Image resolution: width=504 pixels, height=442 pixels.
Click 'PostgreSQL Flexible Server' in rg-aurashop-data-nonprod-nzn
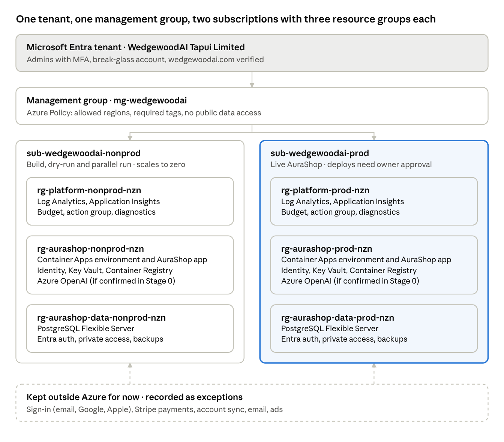[86, 329]
